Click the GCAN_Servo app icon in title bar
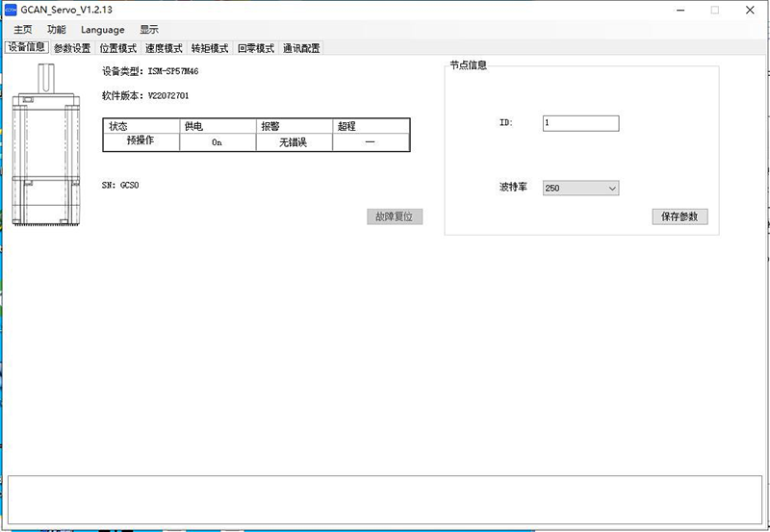The image size is (770, 532). (x=11, y=10)
